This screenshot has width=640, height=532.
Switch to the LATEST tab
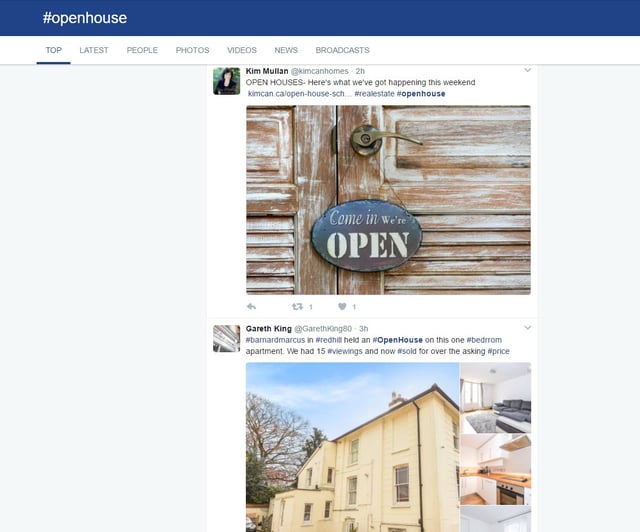tap(94, 50)
